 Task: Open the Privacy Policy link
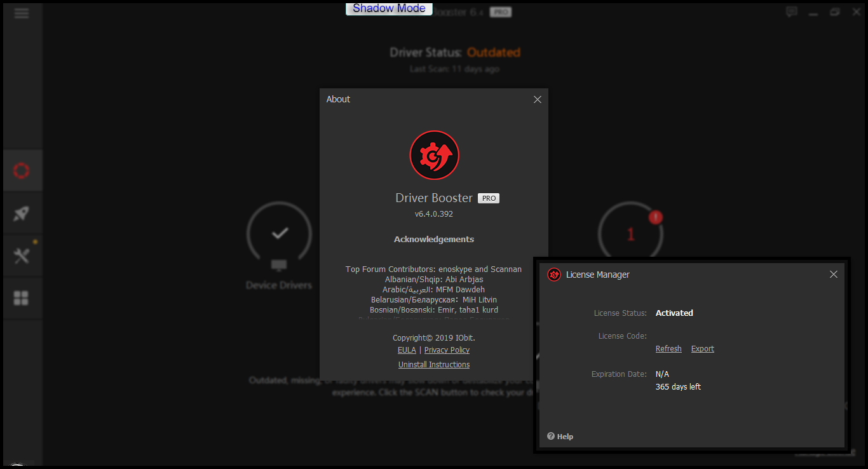pyautogui.click(x=447, y=350)
